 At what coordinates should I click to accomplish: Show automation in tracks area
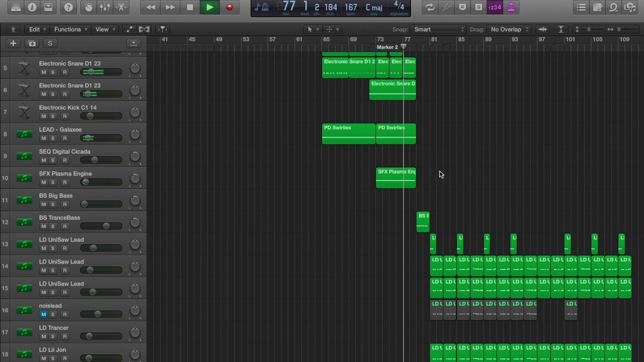pos(129,29)
